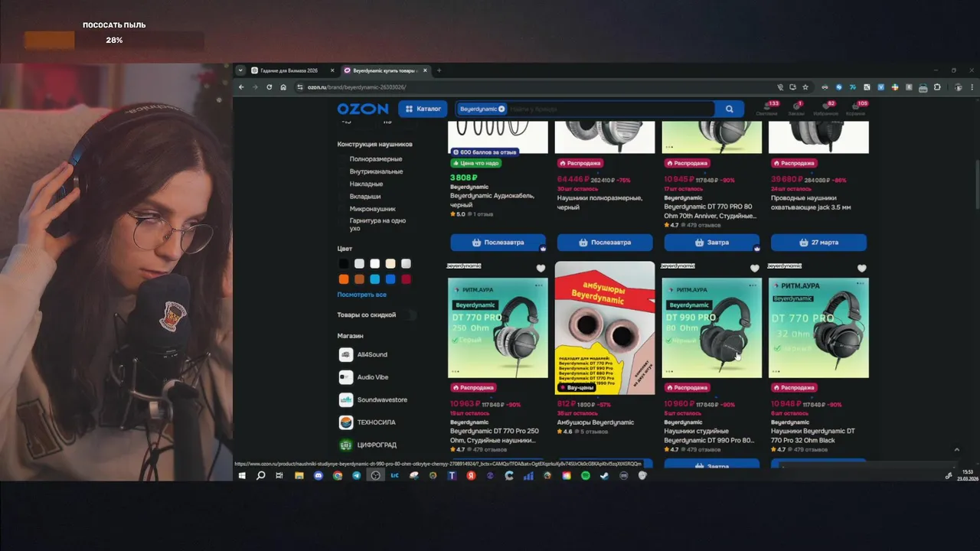The image size is (980, 551).
Task: Click the Ozon search input field
Action: click(609, 109)
